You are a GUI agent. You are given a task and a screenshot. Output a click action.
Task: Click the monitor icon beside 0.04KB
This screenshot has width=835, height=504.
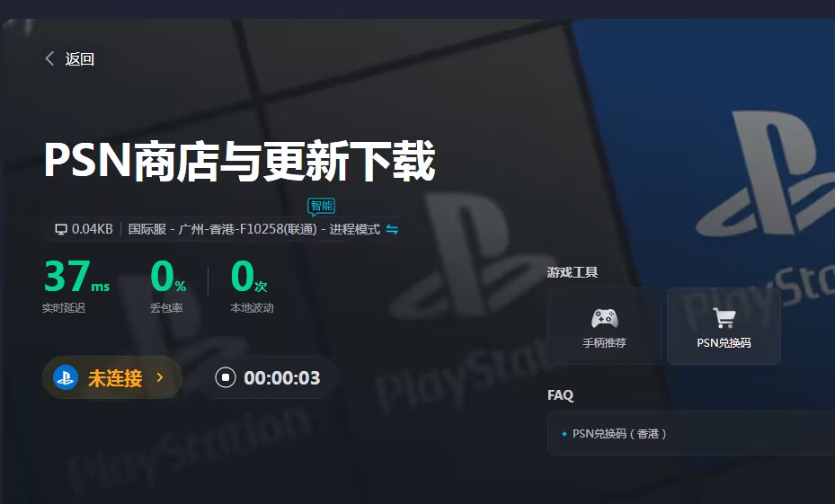pyautogui.click(x=61, y=229)
